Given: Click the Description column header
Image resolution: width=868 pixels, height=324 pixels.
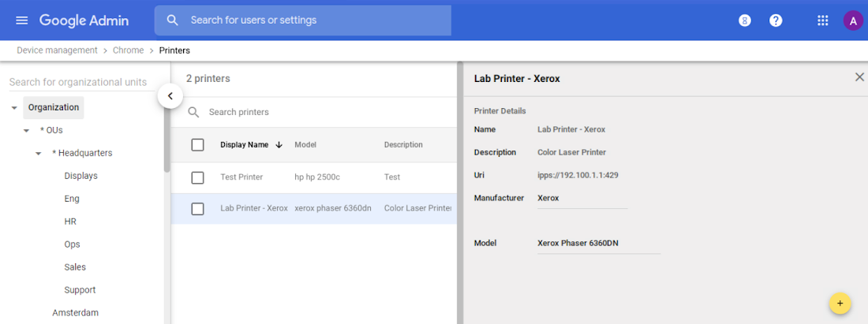Looking at the screenshot, I should click(x=403, y=145).
